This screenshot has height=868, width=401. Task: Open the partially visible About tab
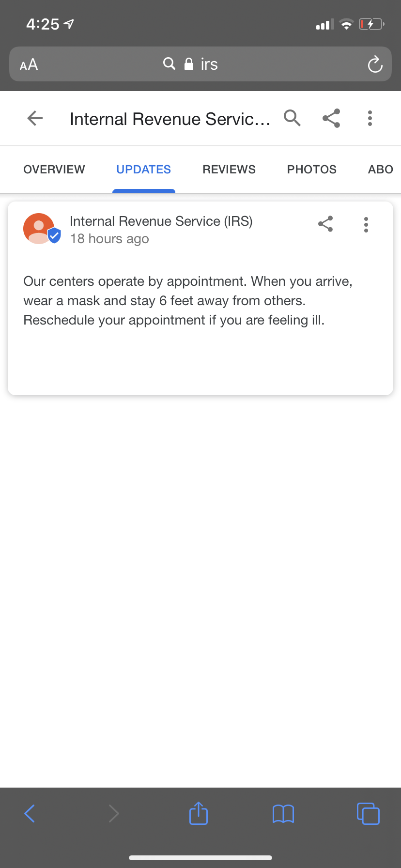(381, 170)
